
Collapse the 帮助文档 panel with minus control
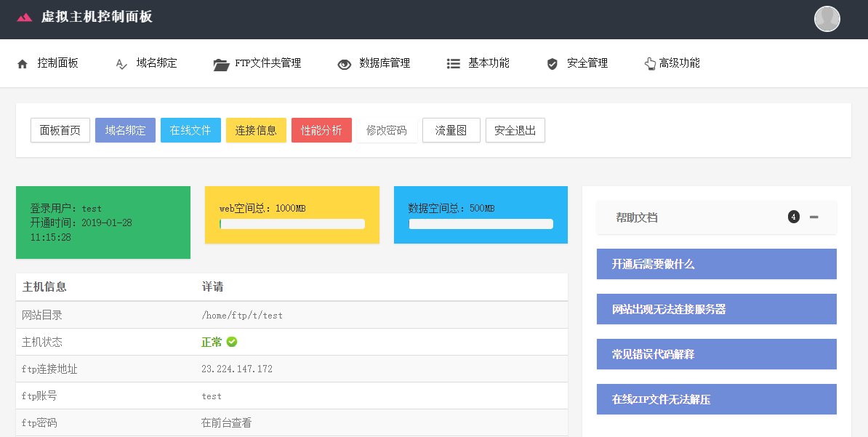click(x=814, y=217)
